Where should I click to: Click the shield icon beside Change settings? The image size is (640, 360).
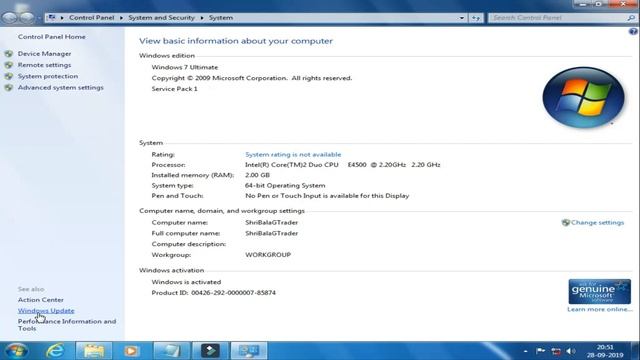565,222
